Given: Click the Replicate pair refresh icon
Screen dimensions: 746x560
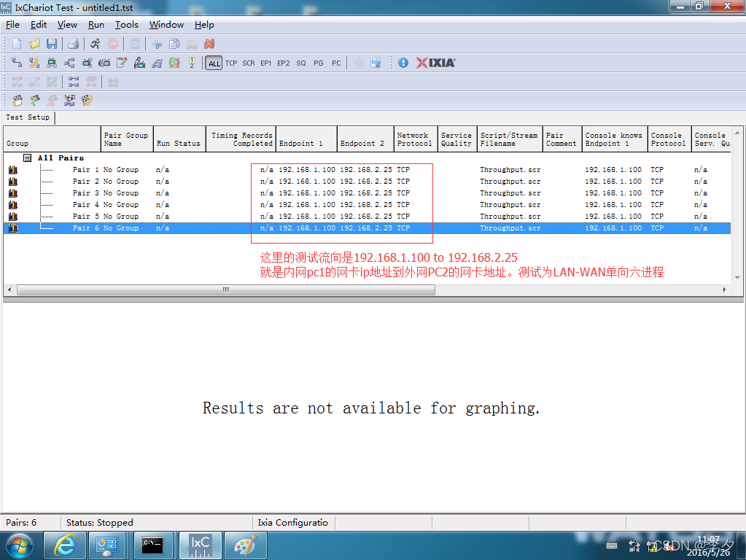Looking at the screenshot, I should coord(174,63).
